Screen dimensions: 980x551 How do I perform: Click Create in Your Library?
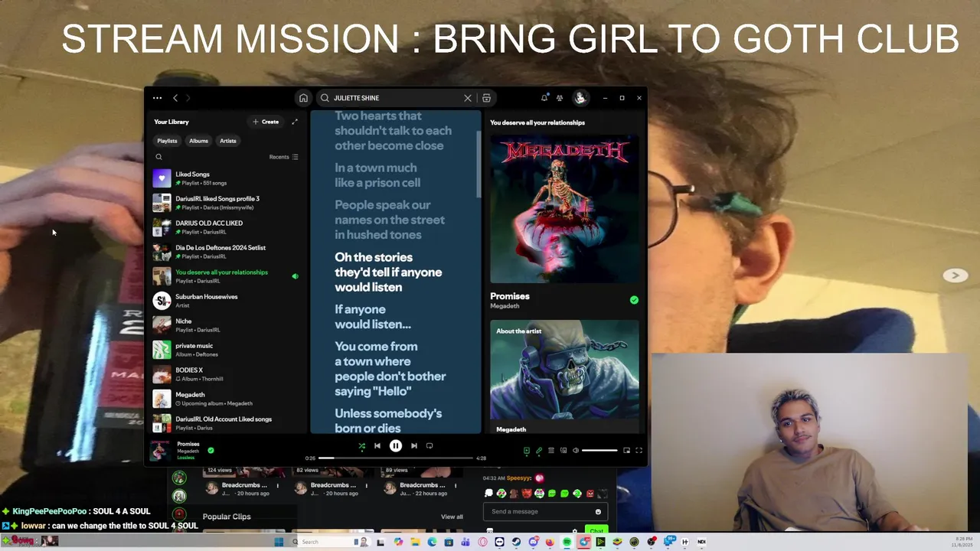[266, 122]
